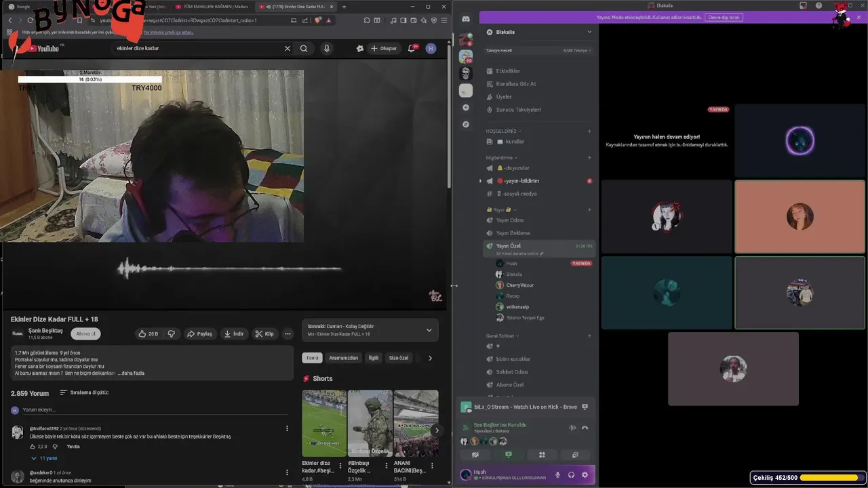This screenshot has height=488, width=868.
Task: Show next Shorts with carousel arrow
Action: 437,430
